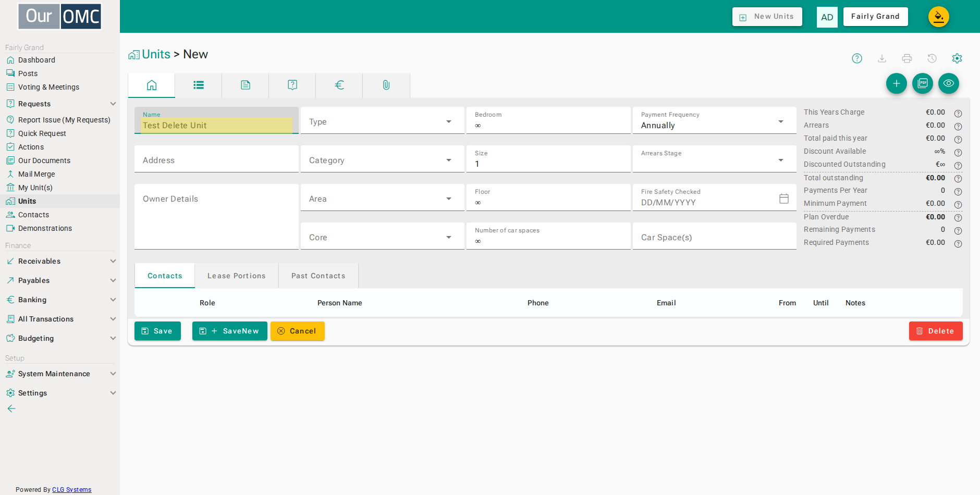Click the print icon

[x=907, y=58]
